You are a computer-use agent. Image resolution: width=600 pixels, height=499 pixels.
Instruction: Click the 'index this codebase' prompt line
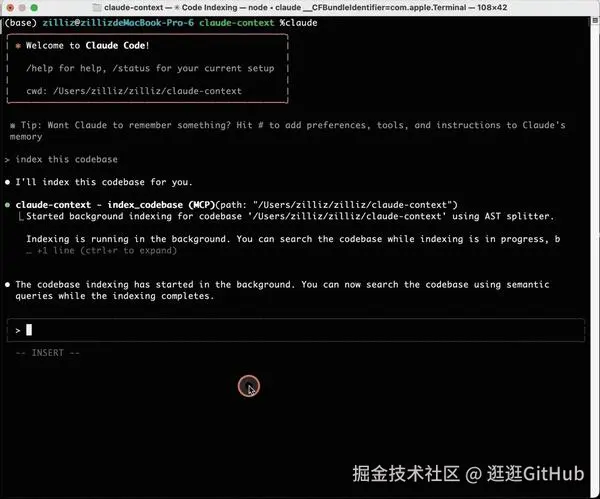(66, 160)
